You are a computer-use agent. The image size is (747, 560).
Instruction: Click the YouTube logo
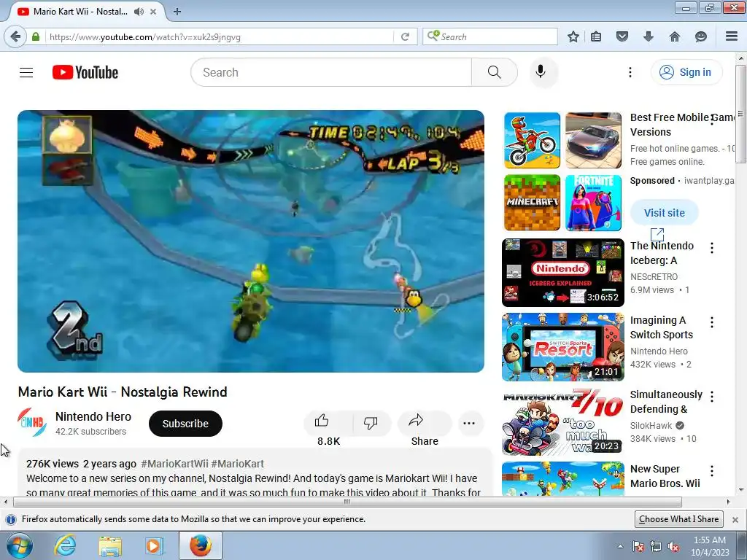click(85, 72)
